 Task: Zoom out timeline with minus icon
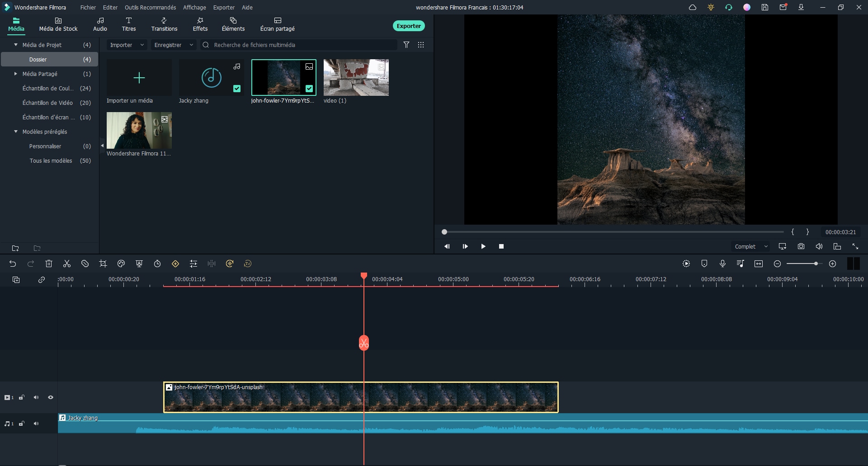[x=777, y=264]
